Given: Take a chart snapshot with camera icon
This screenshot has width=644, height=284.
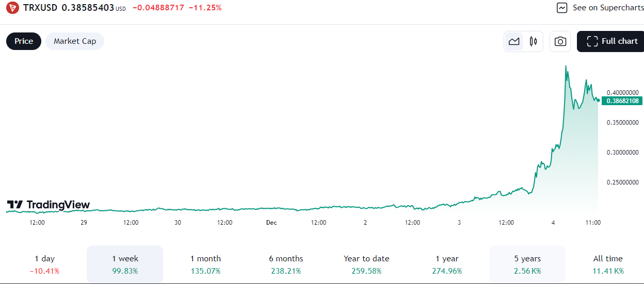Looking at the screenshot, I should [x=560, y=42].
